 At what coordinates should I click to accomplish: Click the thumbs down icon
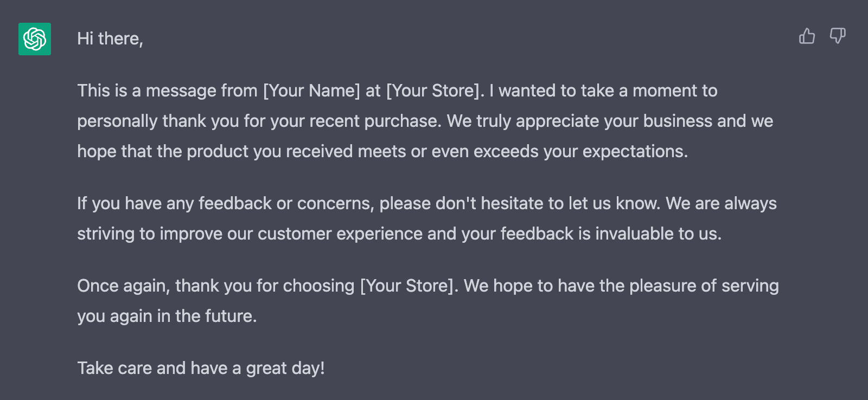838,36
